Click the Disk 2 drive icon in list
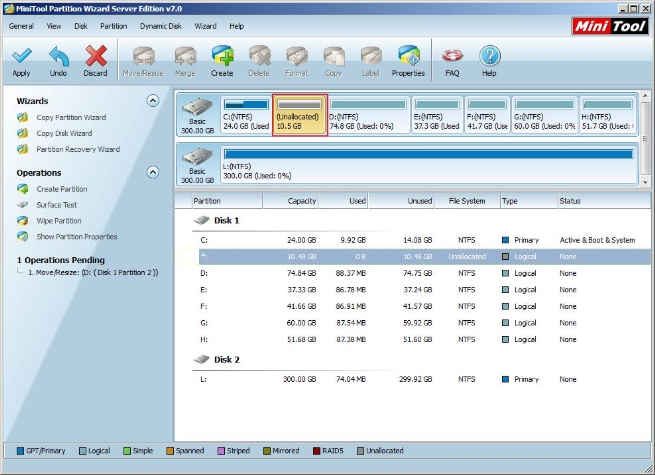 coord(201,359)
